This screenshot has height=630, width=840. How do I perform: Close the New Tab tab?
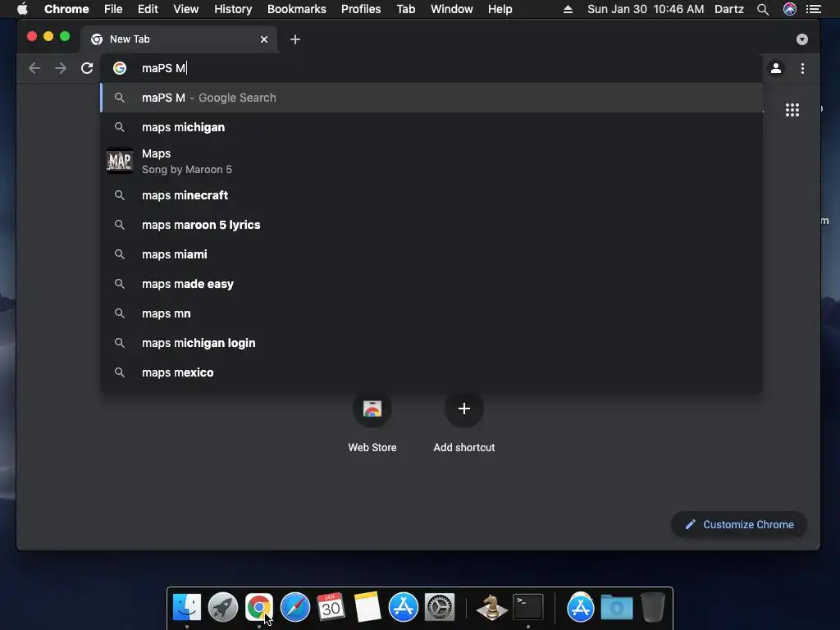coord(264,39)
